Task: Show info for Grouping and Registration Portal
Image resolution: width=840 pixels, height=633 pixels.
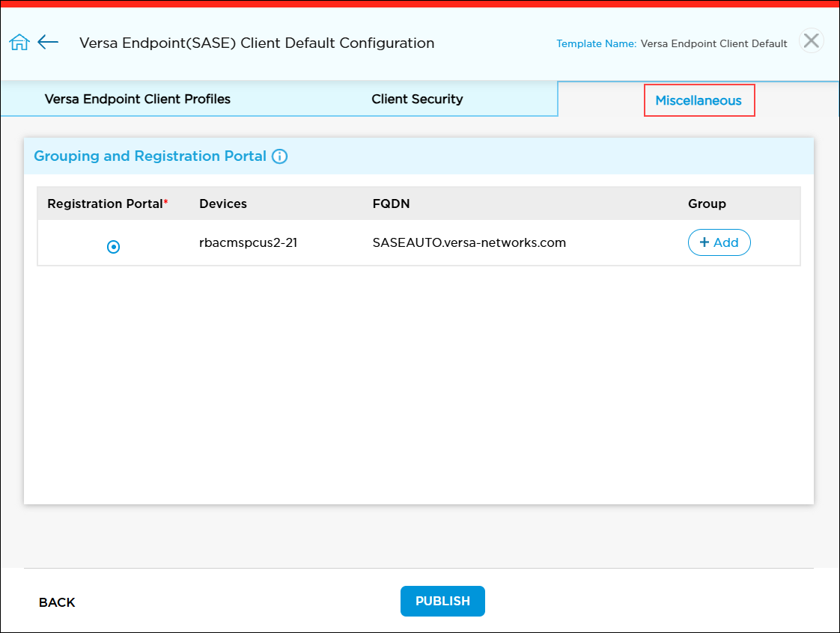Action: pos(279,156)
